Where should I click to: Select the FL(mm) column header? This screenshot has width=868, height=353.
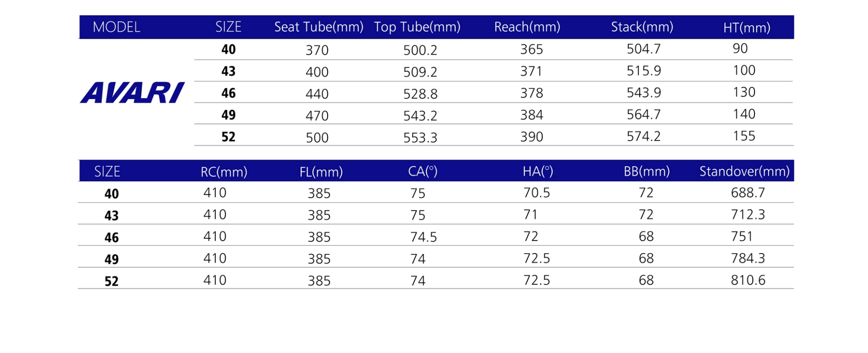click(321, 172)
